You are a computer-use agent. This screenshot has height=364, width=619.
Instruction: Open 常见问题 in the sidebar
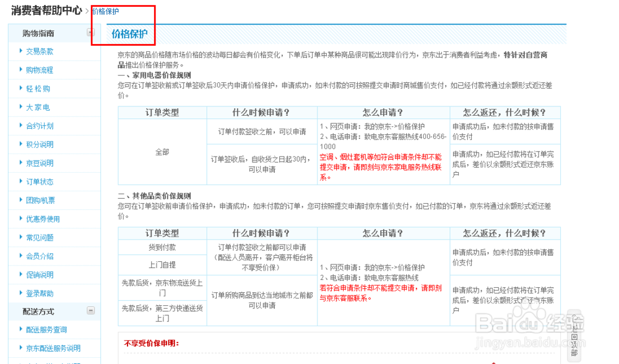40,237
